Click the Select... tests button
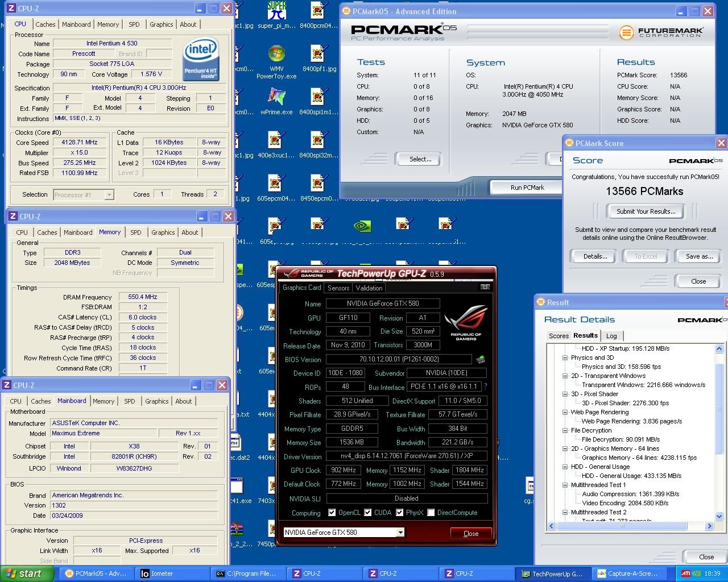 [x=420, y=159]
